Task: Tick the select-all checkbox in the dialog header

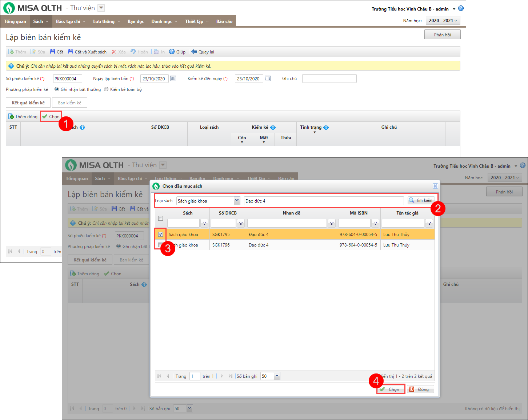Action: pyautogui.click(x=160, y=219)
